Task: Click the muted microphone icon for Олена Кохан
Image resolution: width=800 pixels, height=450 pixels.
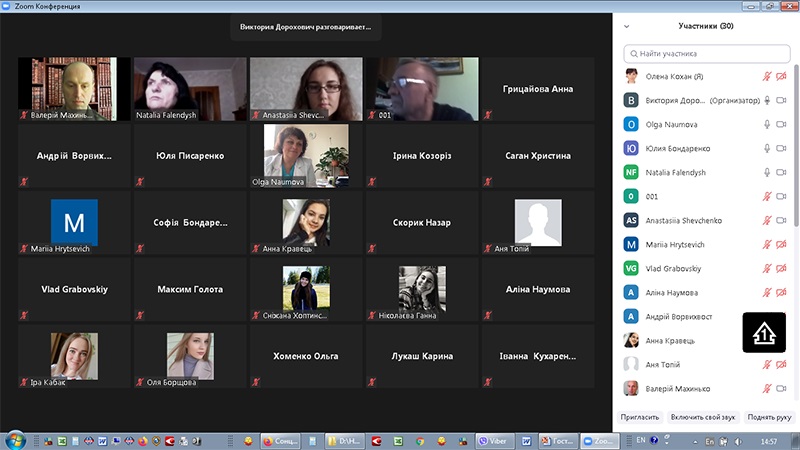Action: [767, 77]
